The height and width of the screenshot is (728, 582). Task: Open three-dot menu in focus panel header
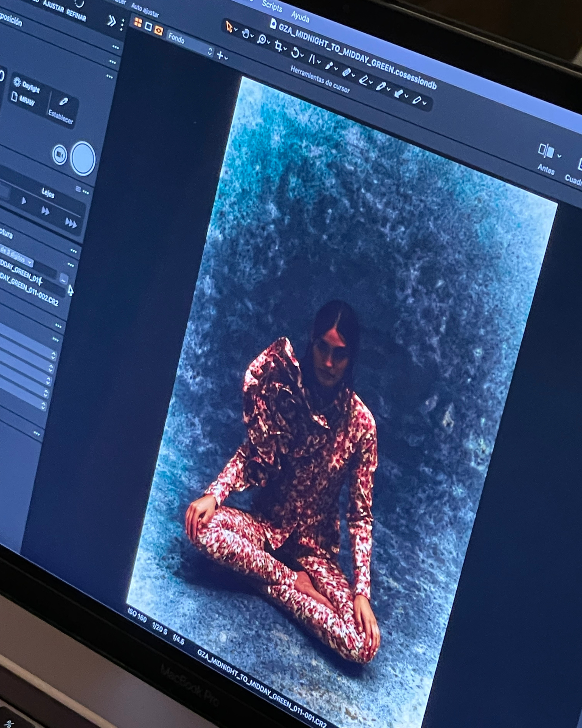coord(86,192)
